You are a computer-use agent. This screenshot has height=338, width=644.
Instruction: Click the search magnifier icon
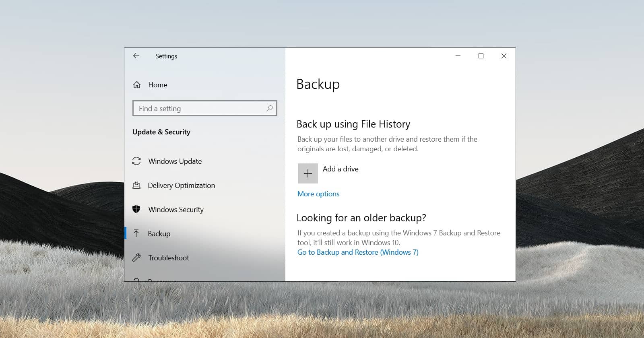pyautogui.click(x=270, y=108)
